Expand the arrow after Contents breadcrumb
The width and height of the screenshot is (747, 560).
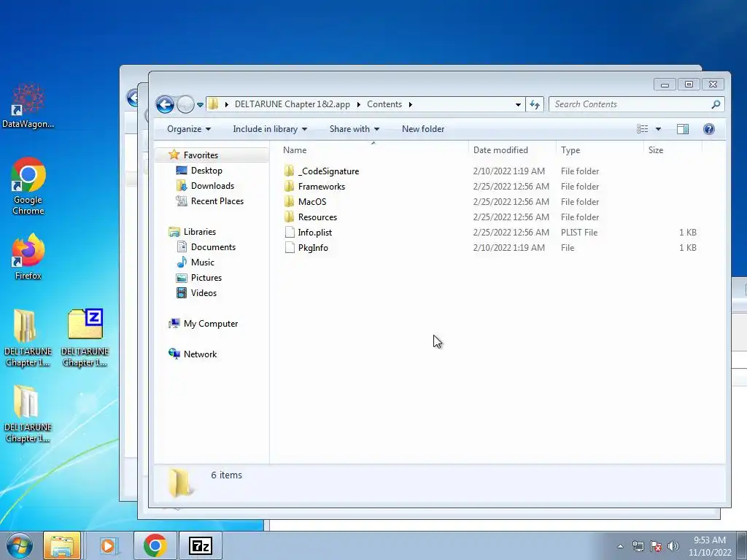[x=410, y=104]
